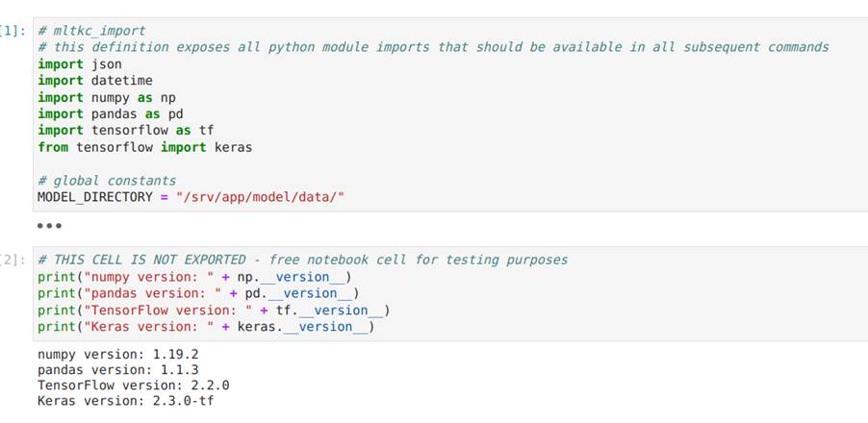Click the MODEL_DIRECTORY variable name
The height and width of the screenshot is (423, 868).
click(x=94, y=197)
